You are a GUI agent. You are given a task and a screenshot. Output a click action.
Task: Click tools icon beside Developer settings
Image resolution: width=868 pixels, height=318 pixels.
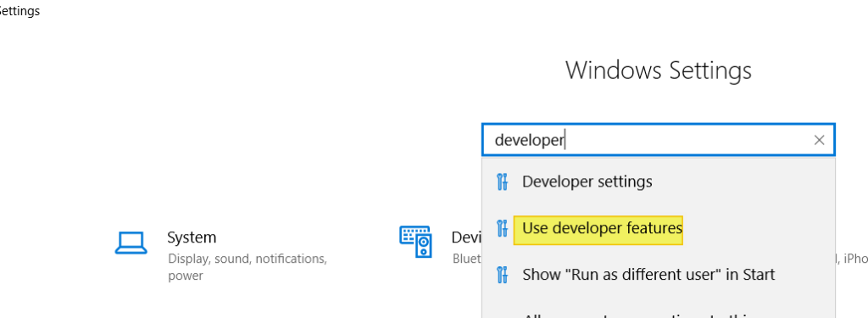point(502,181)
